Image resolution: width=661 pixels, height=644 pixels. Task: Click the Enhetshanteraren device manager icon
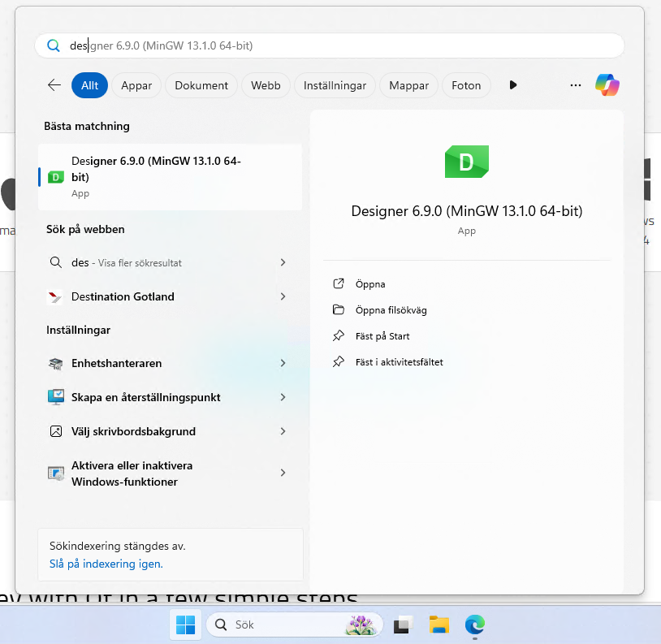[56, 363]
